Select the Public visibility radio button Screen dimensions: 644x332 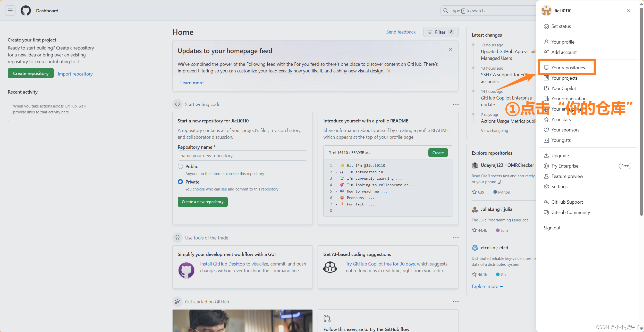[180, 166]
